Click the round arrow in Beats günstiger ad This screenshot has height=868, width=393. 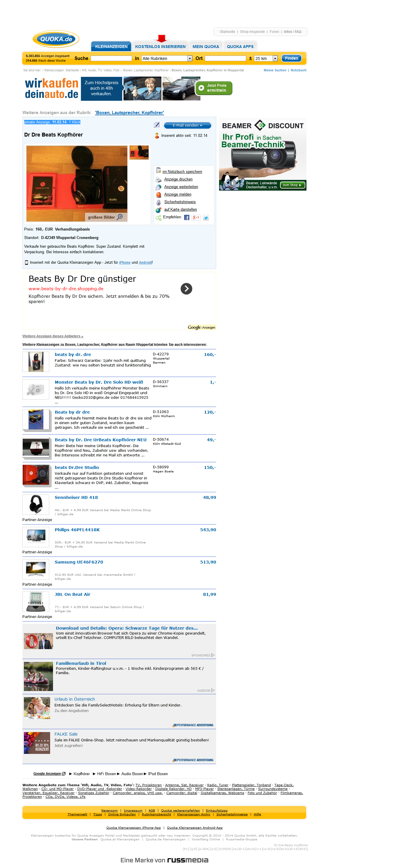(x=186, y=288)
